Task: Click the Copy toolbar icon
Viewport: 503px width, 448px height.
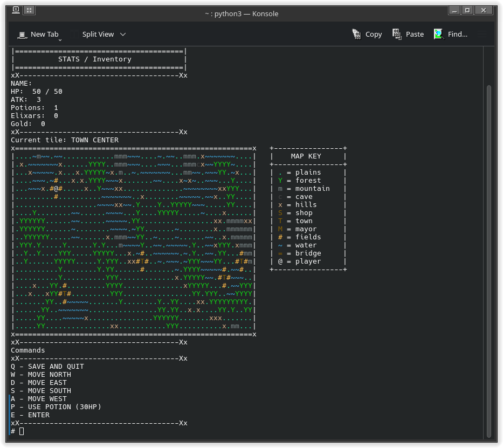Action: pos(367,35)
